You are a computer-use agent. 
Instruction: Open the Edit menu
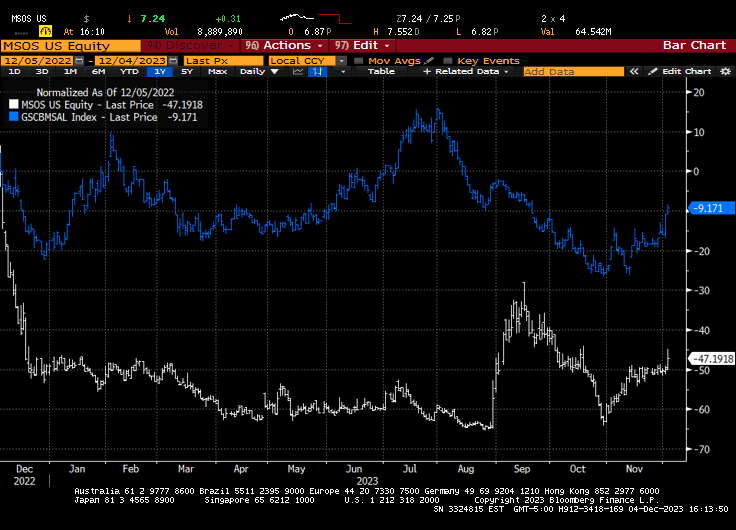(x=362, y=46)
